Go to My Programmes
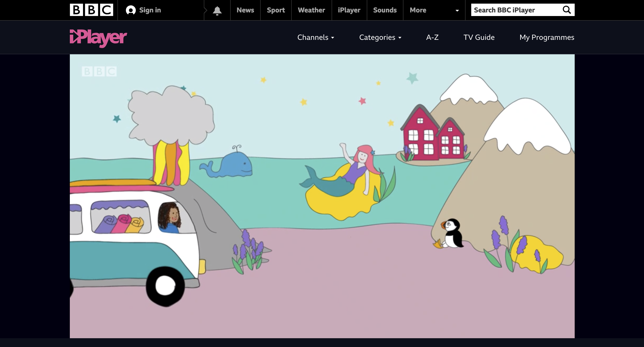Viewport: 644px width, 347px height. click(x=547, y=37)
